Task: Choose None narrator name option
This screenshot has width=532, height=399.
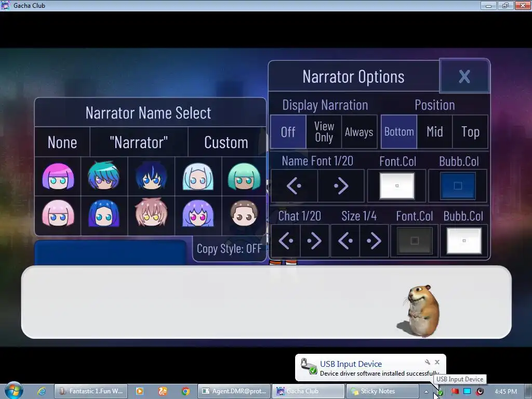Action: [x=62, y=142]
